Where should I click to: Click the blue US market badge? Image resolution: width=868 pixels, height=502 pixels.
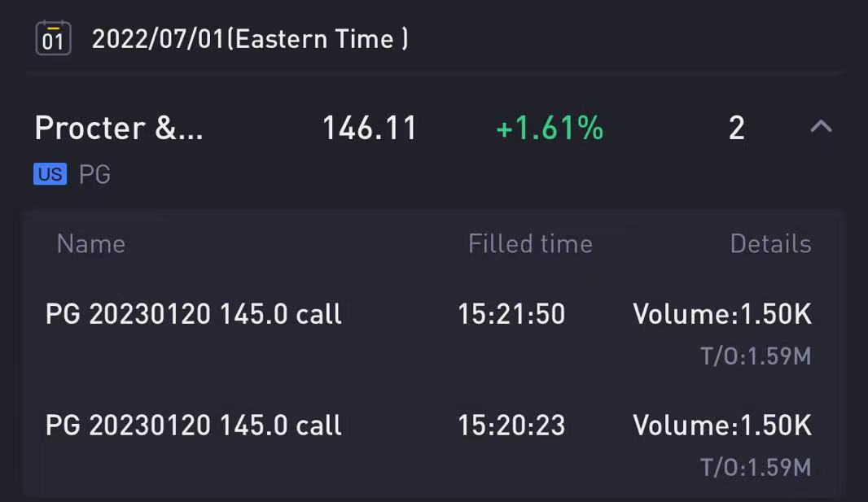pyautogui.click(x=50, y=174)
